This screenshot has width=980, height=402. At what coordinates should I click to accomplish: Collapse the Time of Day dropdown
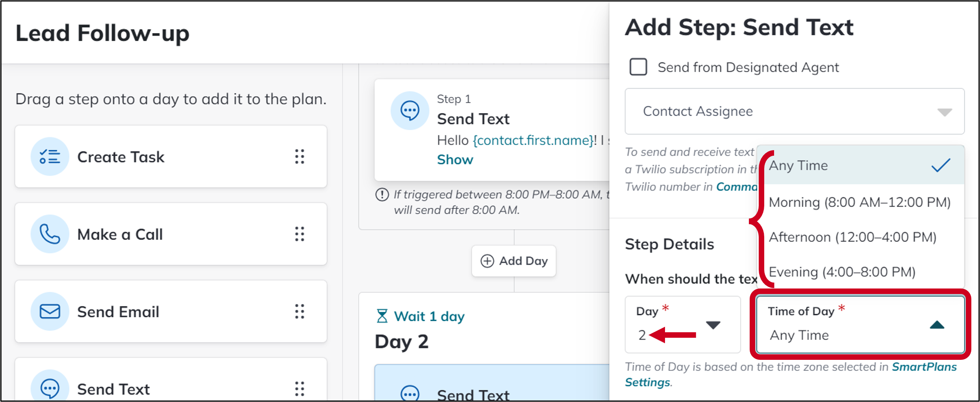point(860,324)
